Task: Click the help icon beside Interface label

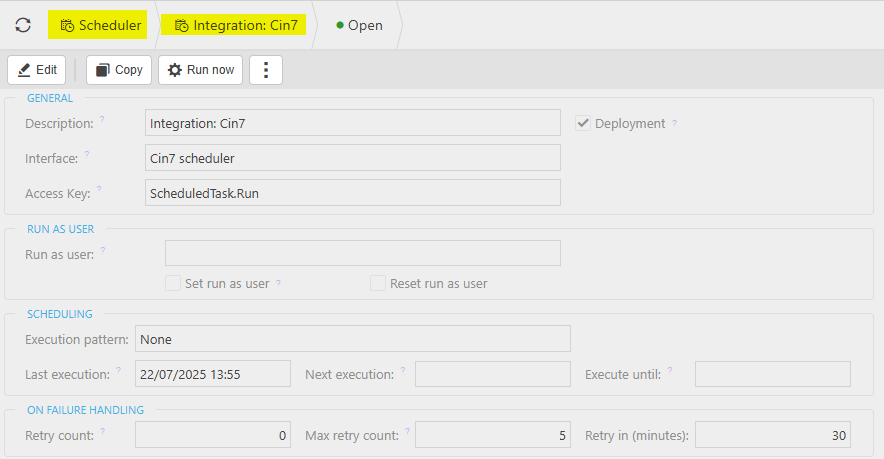Action: 87,154
